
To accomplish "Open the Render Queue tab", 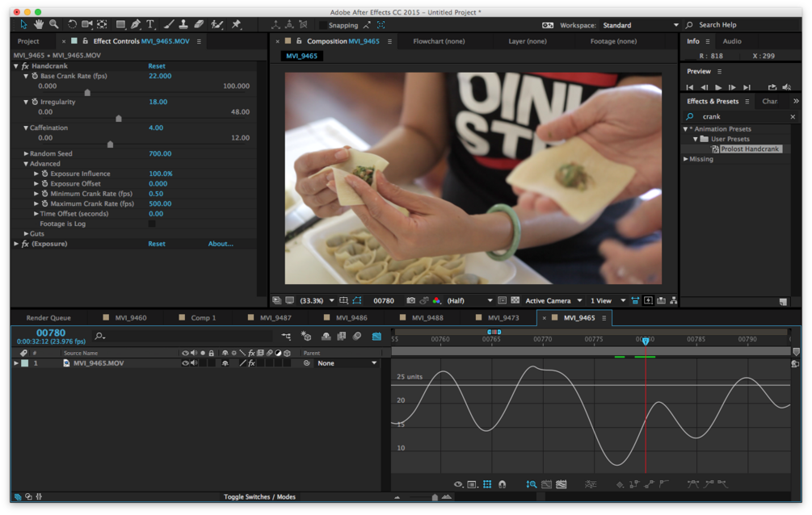I will click(x=48, y=318).
